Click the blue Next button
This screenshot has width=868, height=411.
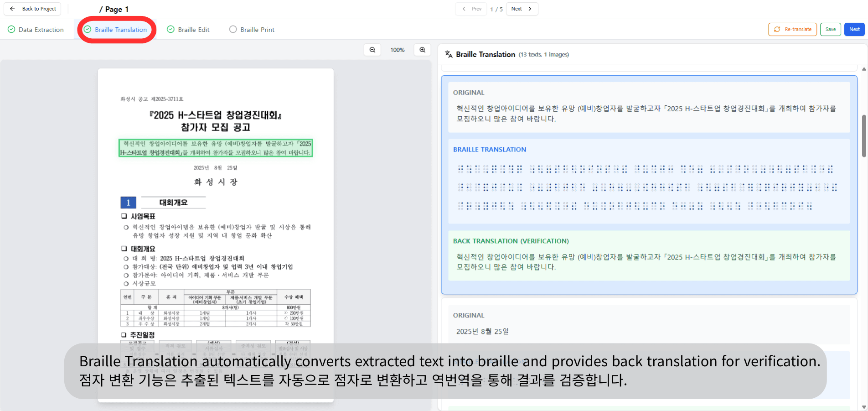pos(854,29)
